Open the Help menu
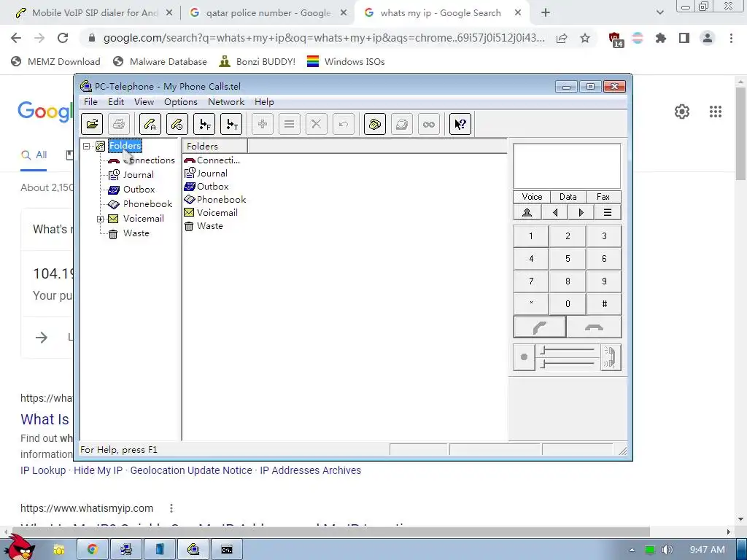 point(264,102)
